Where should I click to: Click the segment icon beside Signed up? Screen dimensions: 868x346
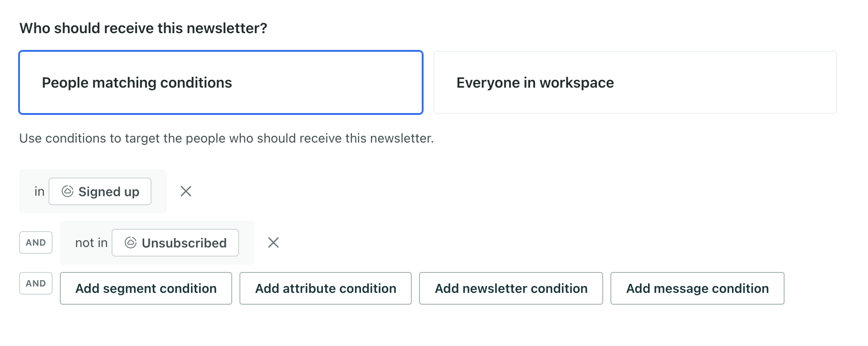click(68, 191)
